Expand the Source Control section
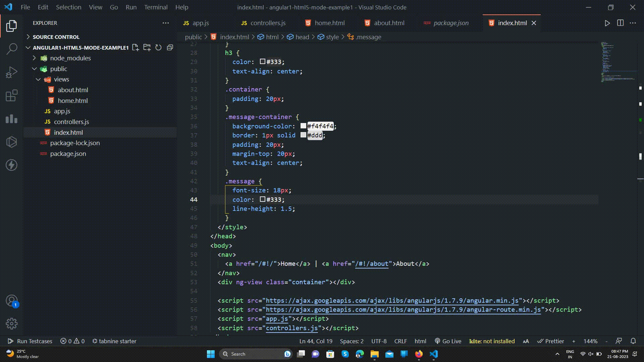644x362 pixels. pos(56,37)
